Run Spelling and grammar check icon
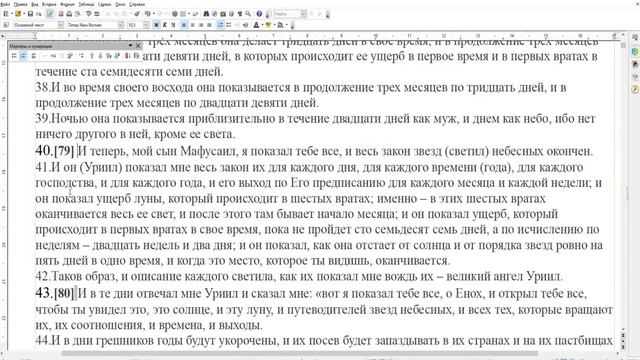The image size is (640, 360). pos(89,14)
